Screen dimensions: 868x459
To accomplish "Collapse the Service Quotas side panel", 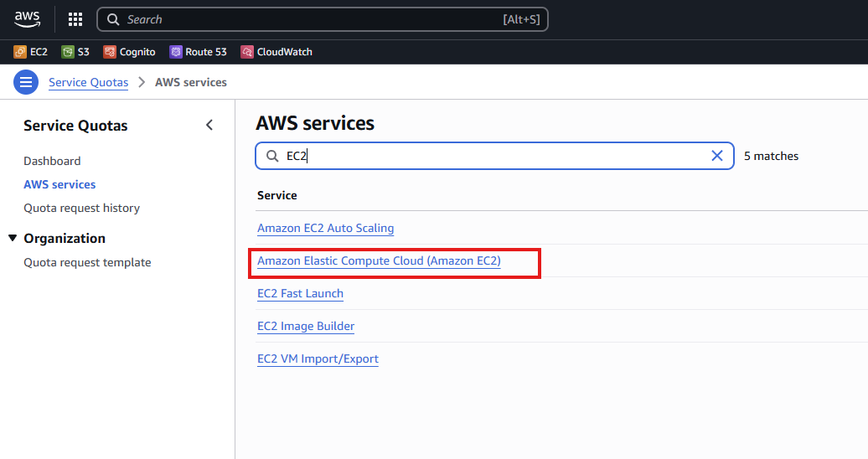I will [209, 125].
